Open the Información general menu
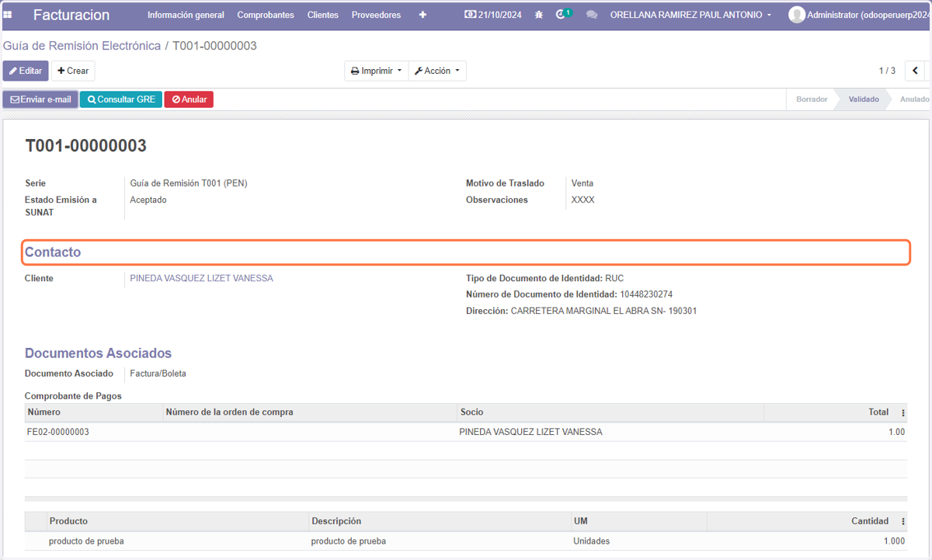The height and width of the screenshot is (560, 932). tap(186, 15)
